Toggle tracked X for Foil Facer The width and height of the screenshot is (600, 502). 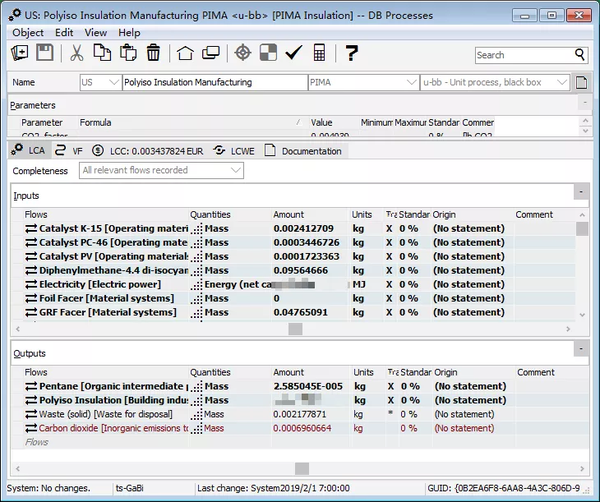(389, 298)
